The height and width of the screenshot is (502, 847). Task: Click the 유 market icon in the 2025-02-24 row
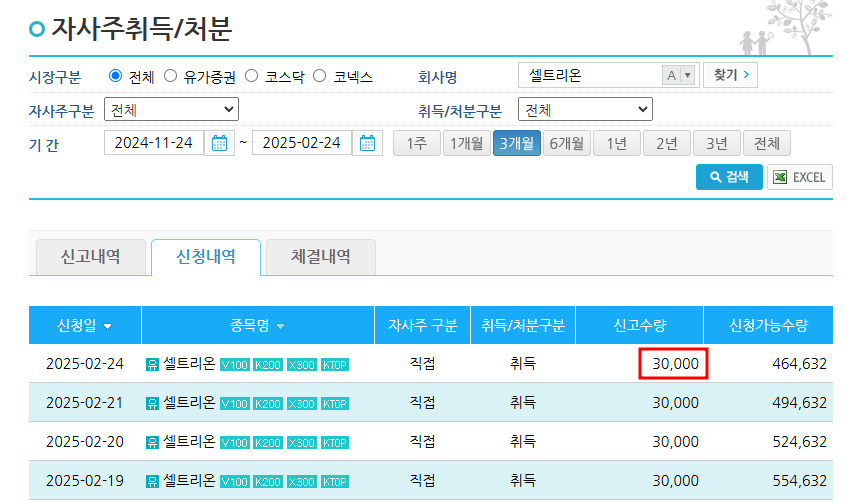click(x=152, y=365)
